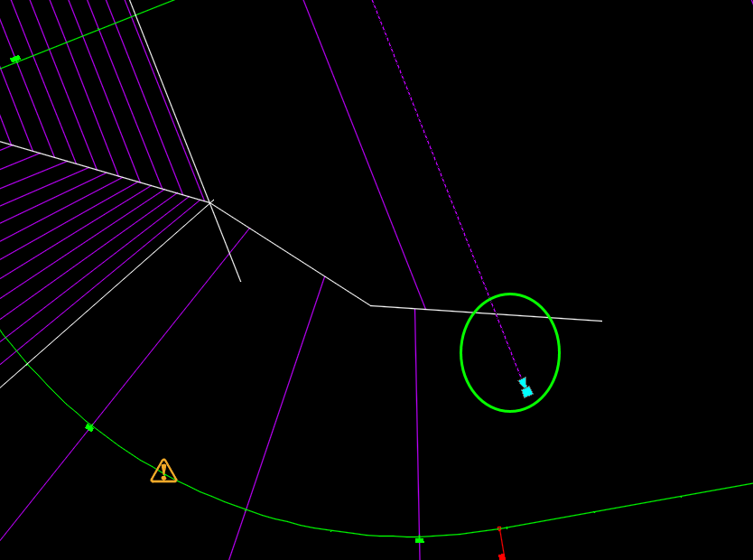Click the orange warning triangle icon
The width and height of the screenshot is (753, 560).
click(163, 471)
